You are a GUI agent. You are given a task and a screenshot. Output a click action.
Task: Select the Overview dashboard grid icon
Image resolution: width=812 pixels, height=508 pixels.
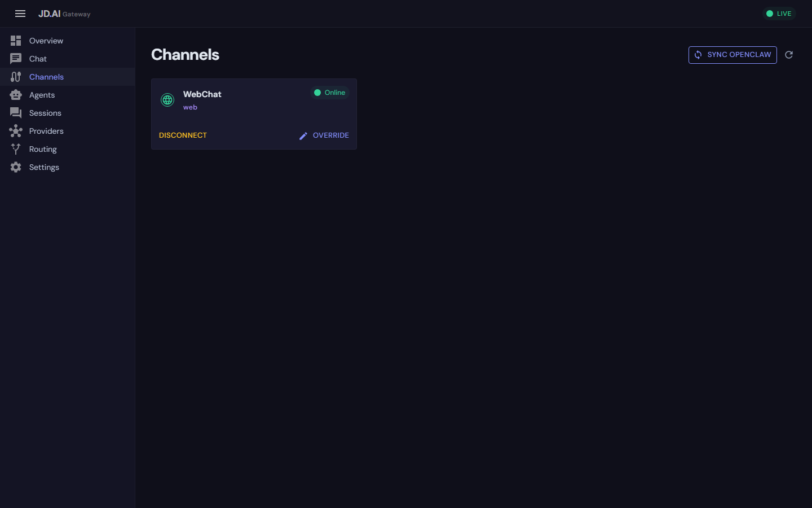(x=15, y=40)
